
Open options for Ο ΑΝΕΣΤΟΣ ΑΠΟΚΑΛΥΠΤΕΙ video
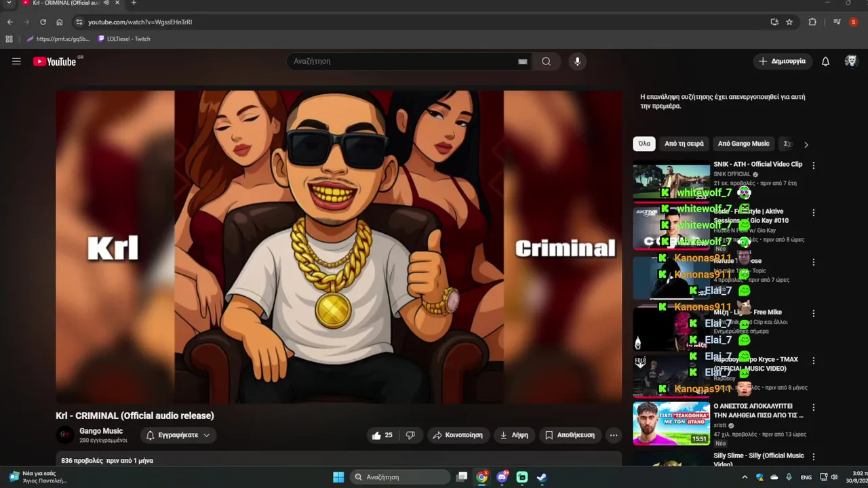click(x=813, y=408)
